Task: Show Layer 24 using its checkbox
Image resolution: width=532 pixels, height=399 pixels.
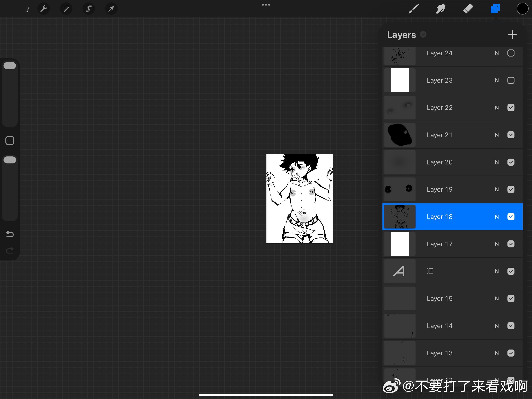Action: coord(511,53)
